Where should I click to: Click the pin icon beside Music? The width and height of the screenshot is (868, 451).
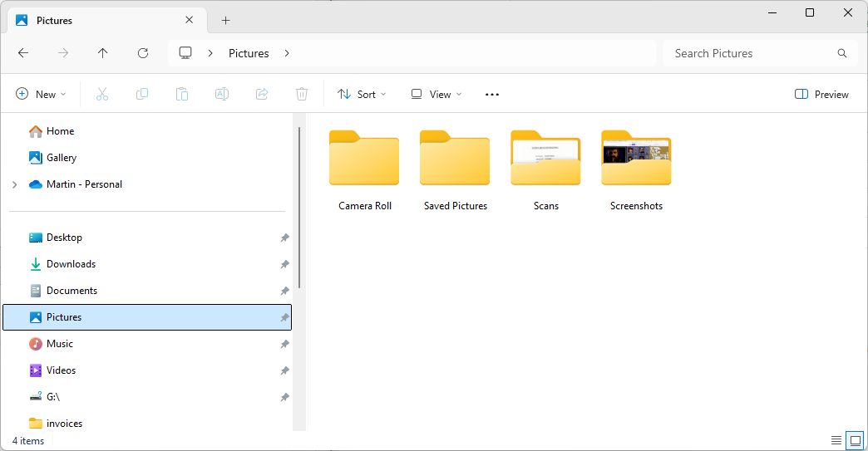pos(284,344)
